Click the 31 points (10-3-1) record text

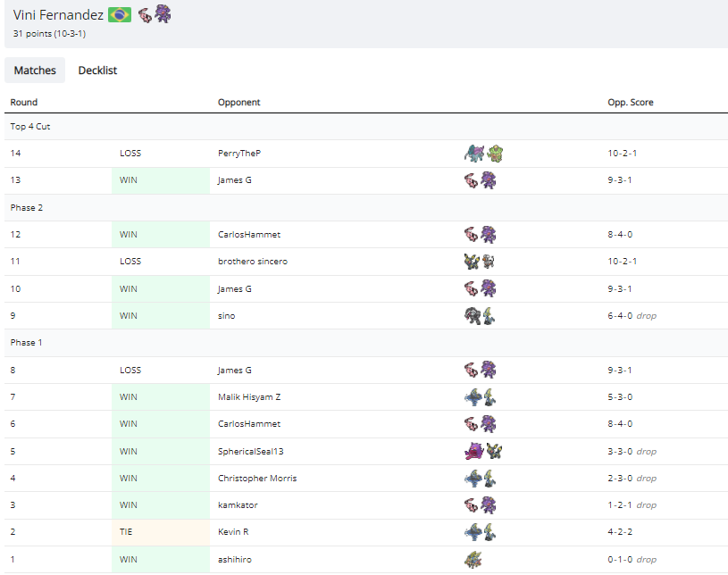[x=49, y=33]
